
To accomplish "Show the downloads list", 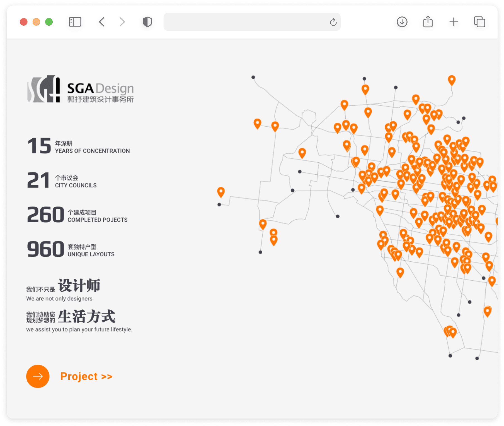I will click(402, 22).
